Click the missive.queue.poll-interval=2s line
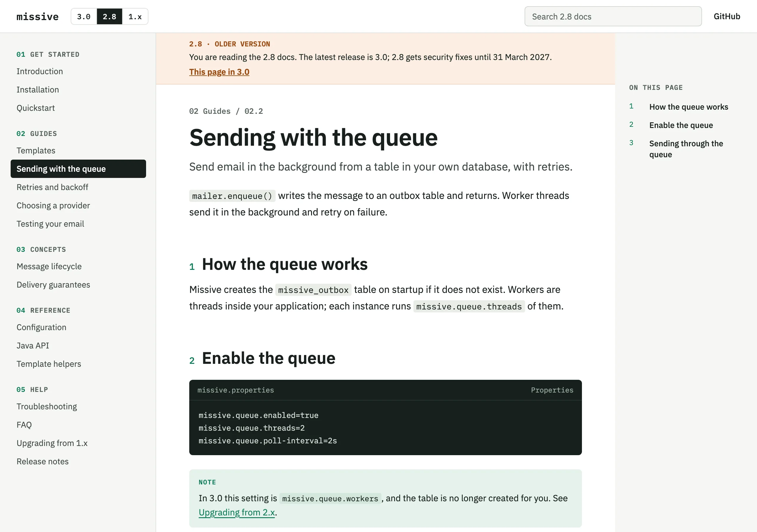Image resolution: width=757 pixels, height=532 pixels. 268,441
